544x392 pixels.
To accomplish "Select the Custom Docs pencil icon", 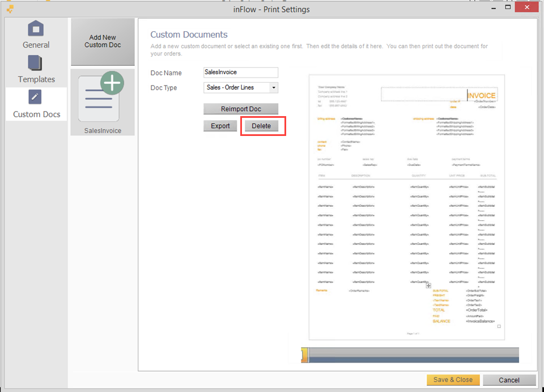I will 35,97.
